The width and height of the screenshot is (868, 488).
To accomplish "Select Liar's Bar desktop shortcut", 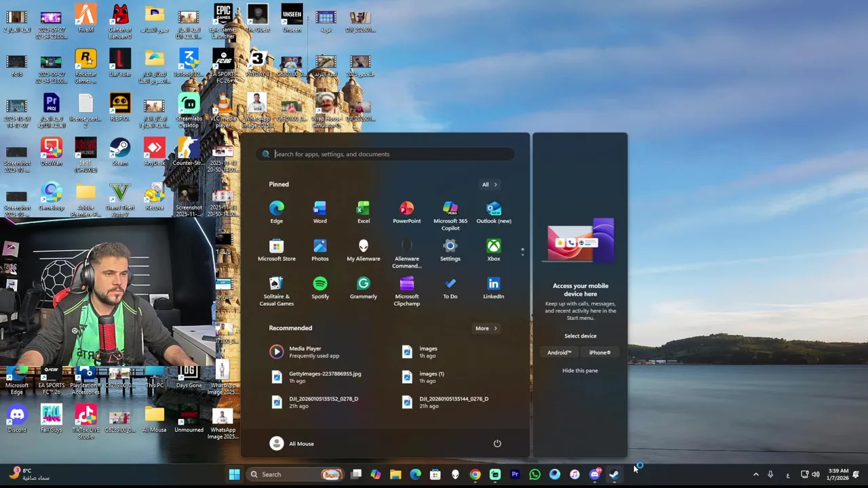I will (120, 63).
